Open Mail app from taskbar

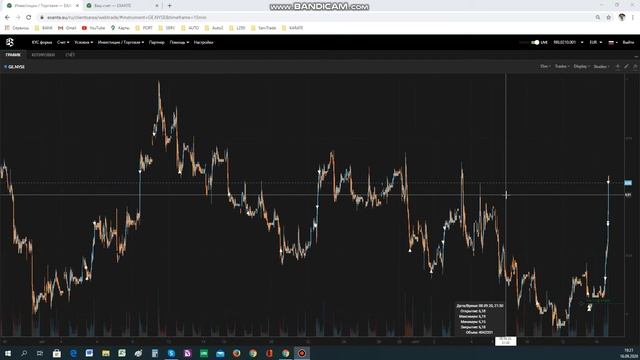point(220,353)
